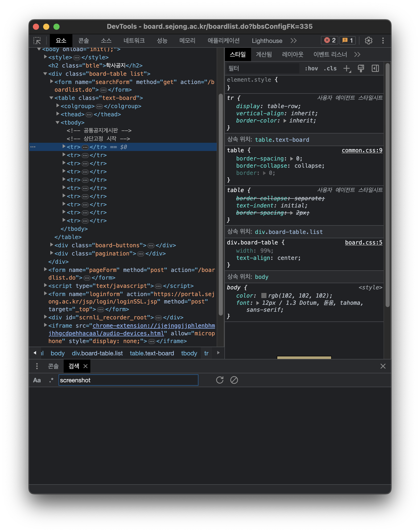Image resolution: width=420 pixels, height=532 pixels.
Task: Click the orange issues count badge
Action: pyautogui.click(x=348, y=40)
